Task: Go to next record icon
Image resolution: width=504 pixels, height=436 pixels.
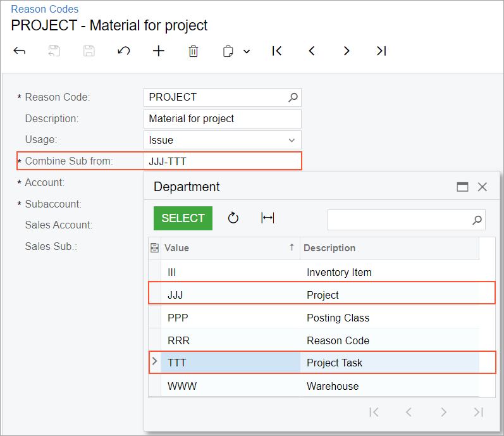Action: pyautogui.click(x=347, y=51)
